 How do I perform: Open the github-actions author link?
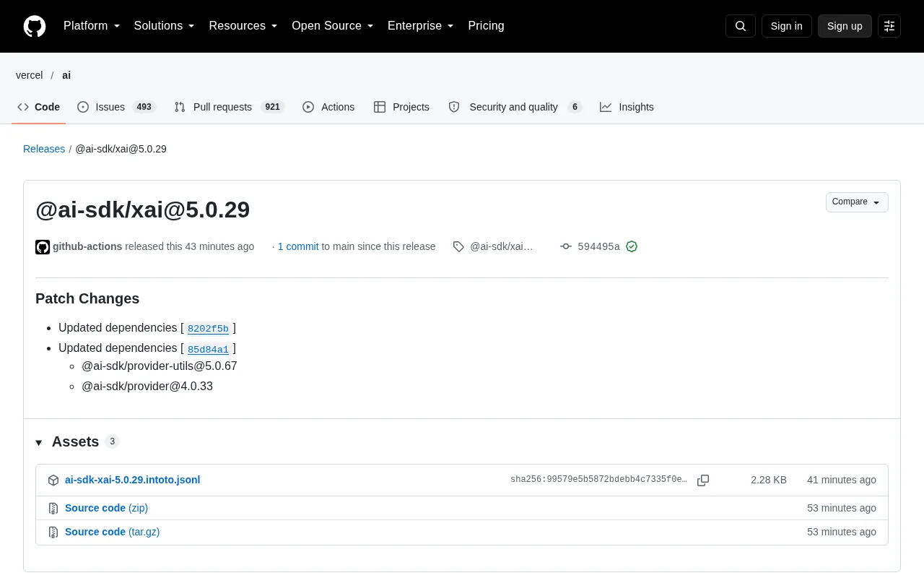(87, 246)
